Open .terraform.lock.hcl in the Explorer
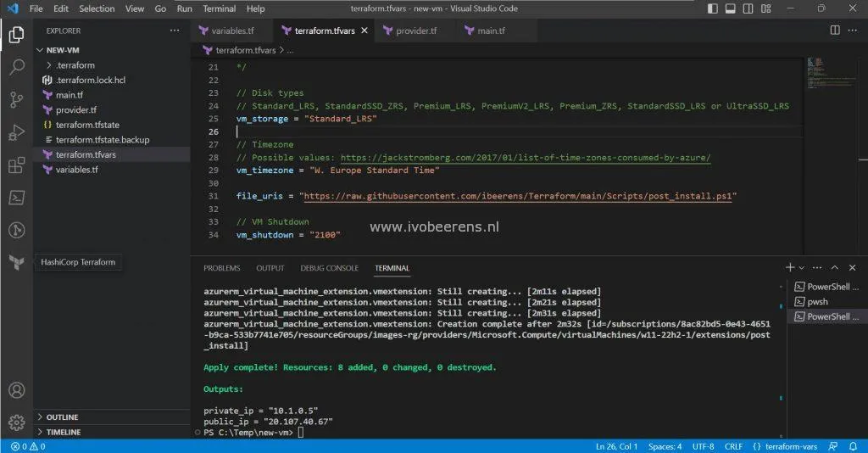The image size is (868, 453). (112, 80)
